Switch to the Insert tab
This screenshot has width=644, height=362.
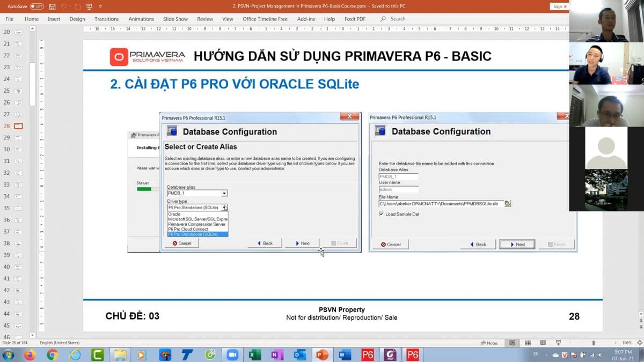54,19
